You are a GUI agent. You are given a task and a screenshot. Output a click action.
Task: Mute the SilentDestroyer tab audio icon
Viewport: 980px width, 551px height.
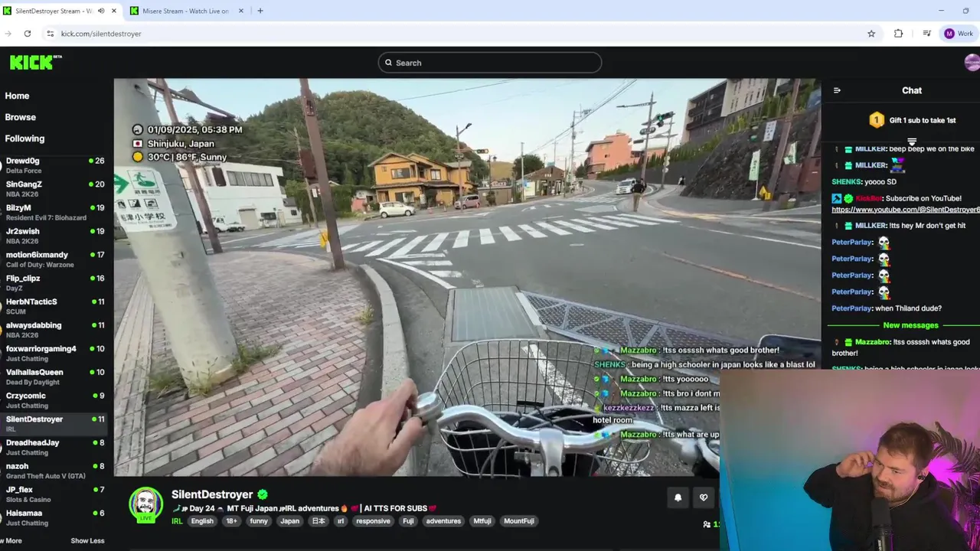[x=101, y=11]
